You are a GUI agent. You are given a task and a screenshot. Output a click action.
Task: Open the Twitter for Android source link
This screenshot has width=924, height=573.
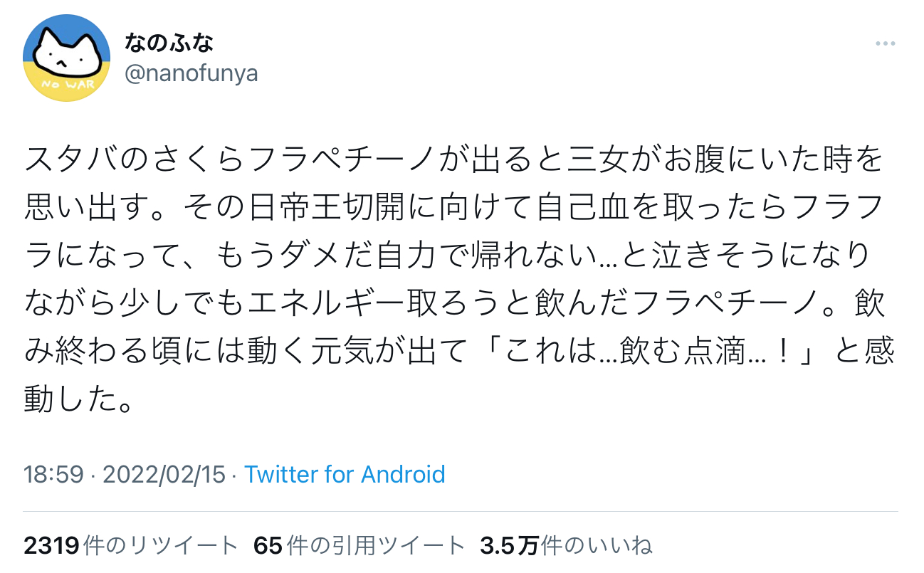point(345,474)
